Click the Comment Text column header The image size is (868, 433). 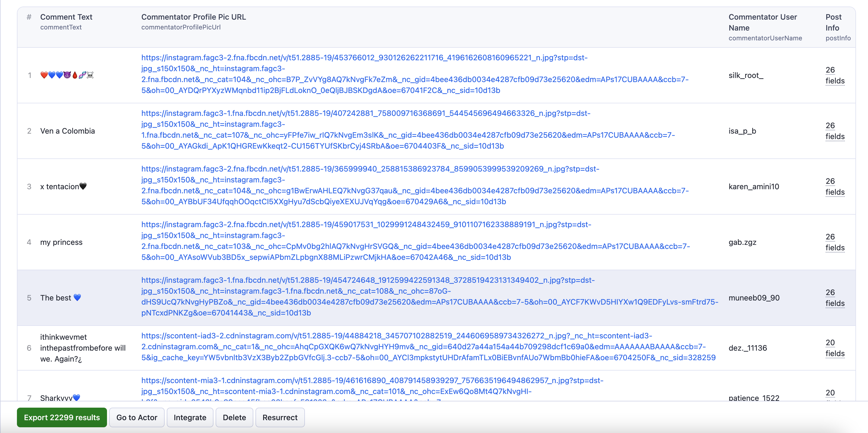click(x=66, y=17)
